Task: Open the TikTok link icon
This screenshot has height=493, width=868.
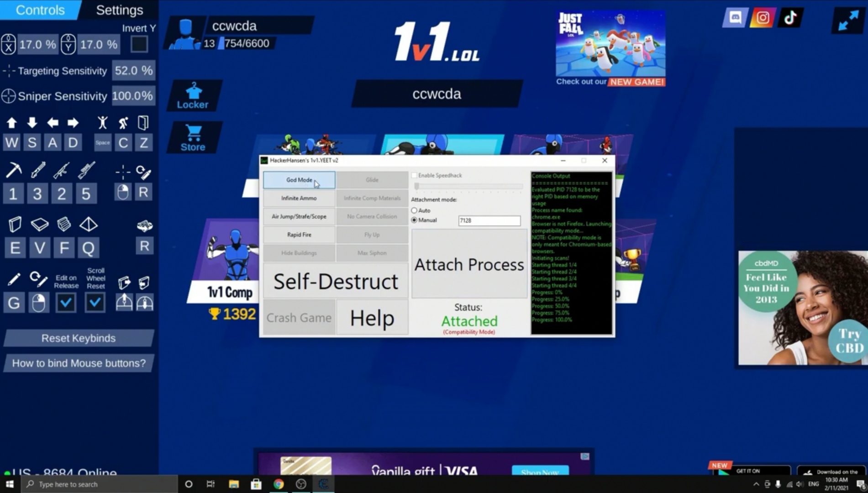Action: [x=790, y=18]
